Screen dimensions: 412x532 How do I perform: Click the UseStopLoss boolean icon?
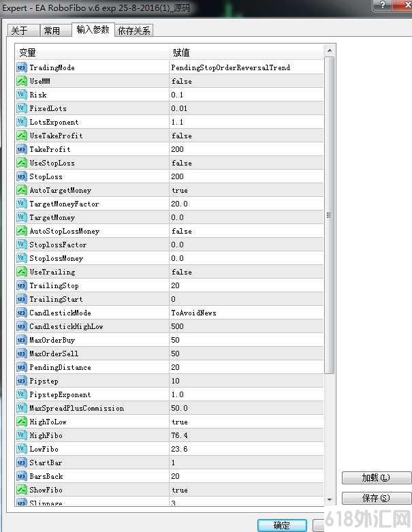pyautogui.click(x=21, y=163)
